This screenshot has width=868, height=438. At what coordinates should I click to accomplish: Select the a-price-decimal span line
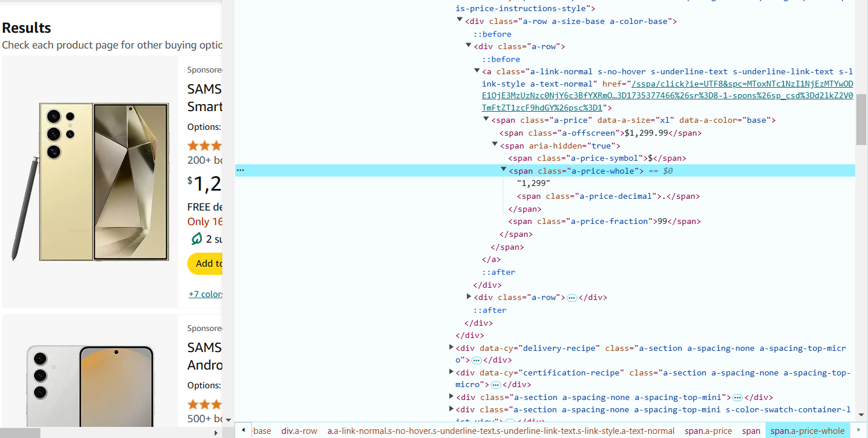608,196
